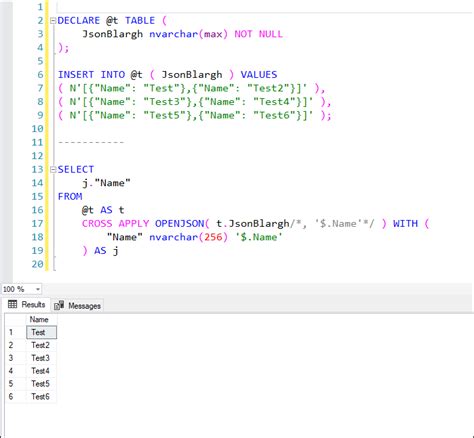
Task: Click the WITH keyword on line 17
Action: tap(405, 224)
